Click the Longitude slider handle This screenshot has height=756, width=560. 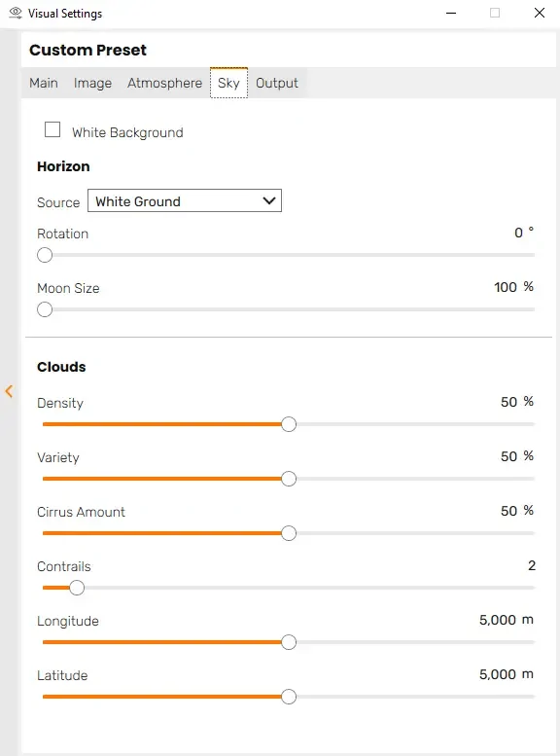pyautogui.click(x=289, y=642)
